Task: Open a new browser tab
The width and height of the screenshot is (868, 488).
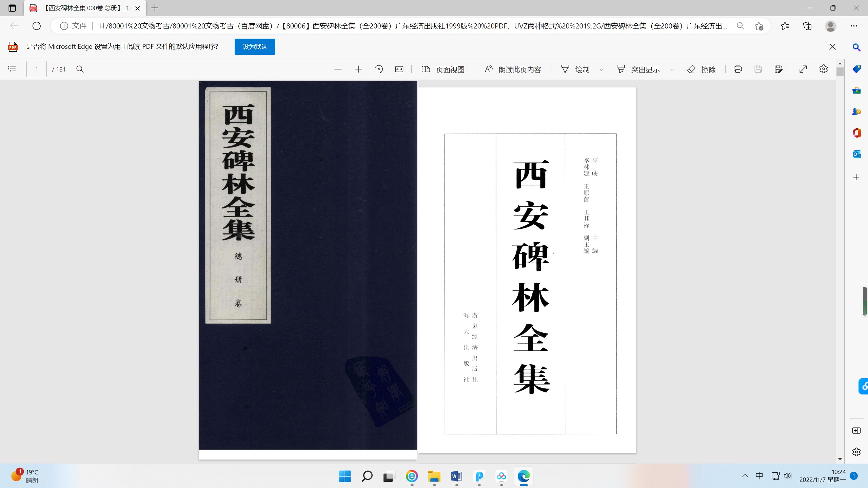Action: click(x=155, y=8)
